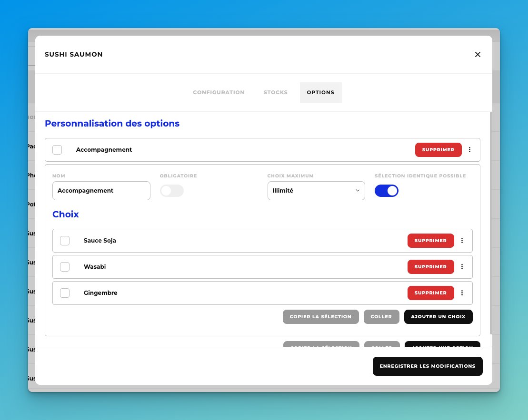Open the Choix maximum dropdown

(x=316, y=191)
